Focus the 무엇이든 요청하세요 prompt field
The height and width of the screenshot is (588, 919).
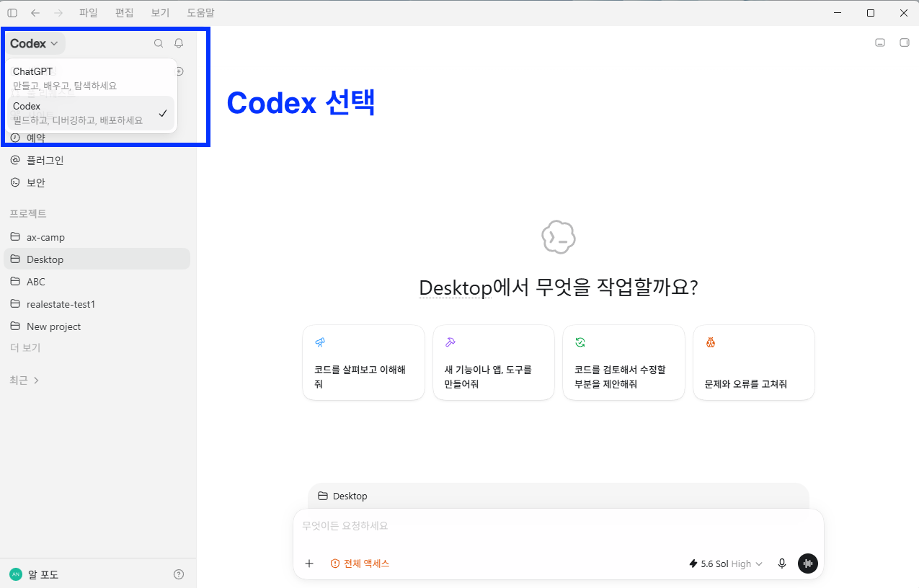point(558,526)
